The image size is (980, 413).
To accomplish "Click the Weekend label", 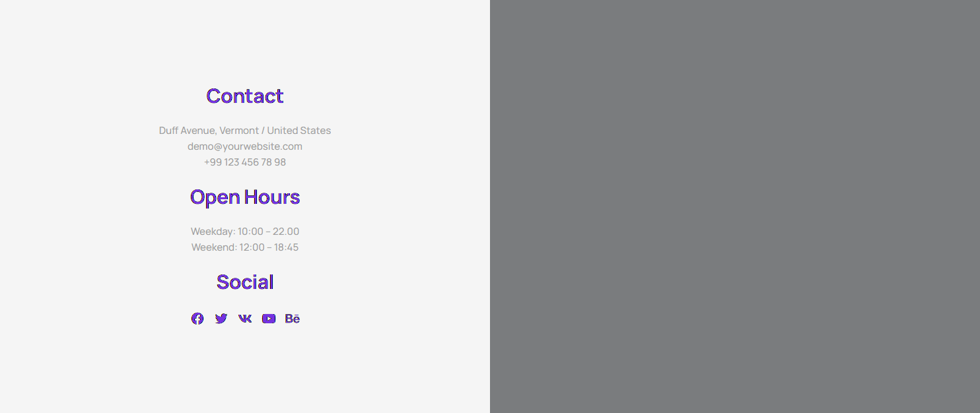I will pyautogui.click(x=214, y=247).
